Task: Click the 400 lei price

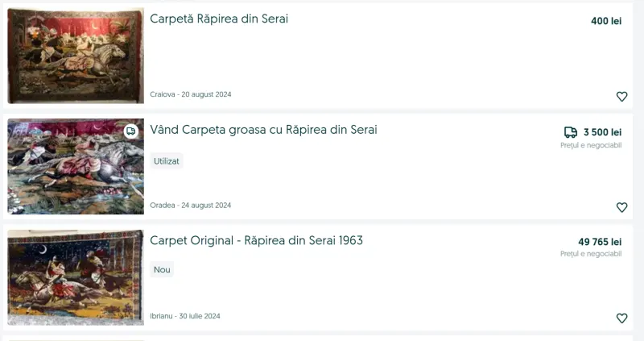Action: pyautogui.click(x=606, y=21)
